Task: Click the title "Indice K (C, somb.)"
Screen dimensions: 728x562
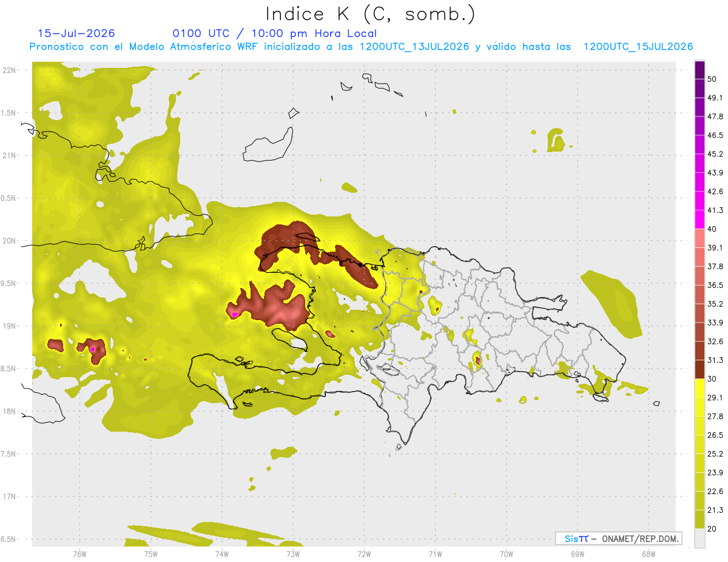Action: (x=371, y=15)
